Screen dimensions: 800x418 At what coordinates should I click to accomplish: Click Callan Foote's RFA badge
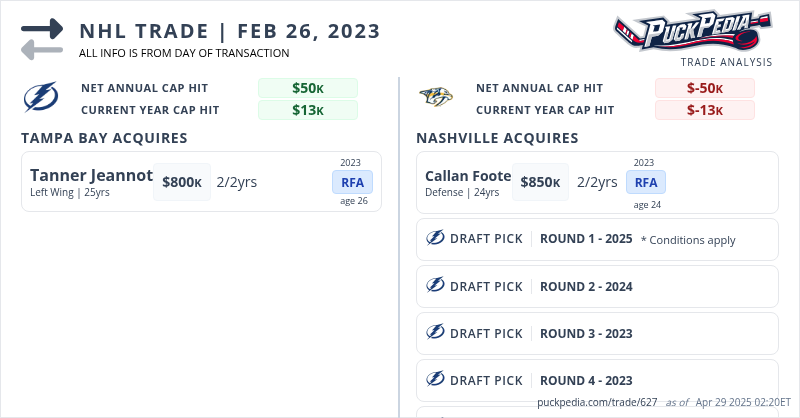(x=646, y=182)
